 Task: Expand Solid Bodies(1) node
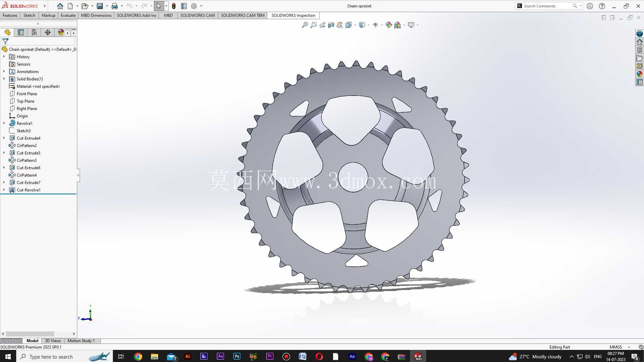click(4, 79)
